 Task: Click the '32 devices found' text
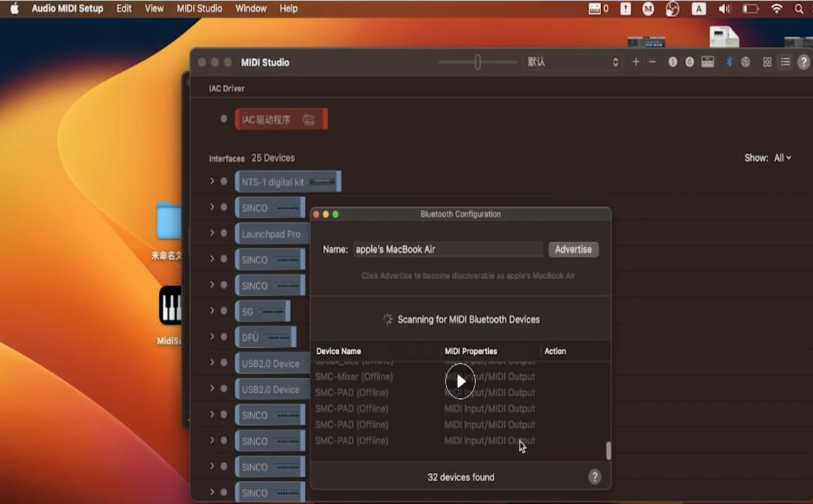[461, 477]
